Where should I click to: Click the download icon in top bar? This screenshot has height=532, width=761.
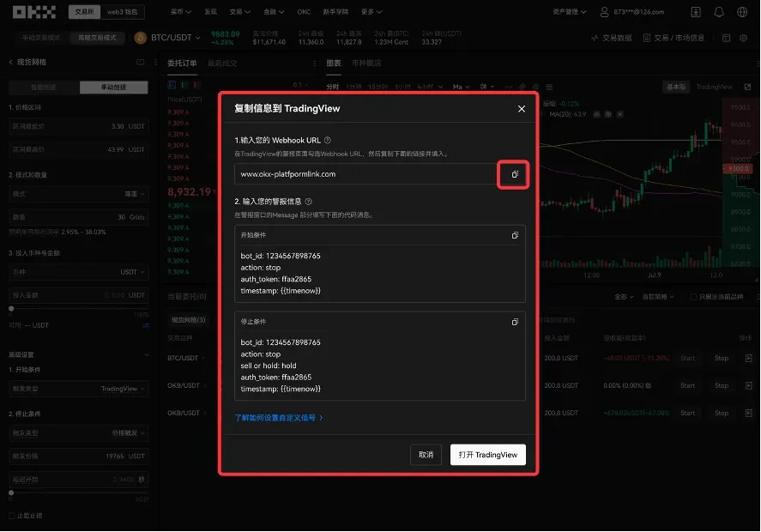(695, 12)
